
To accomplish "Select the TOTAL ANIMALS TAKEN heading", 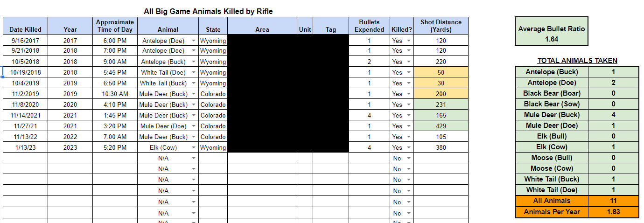I will (577, 60).
